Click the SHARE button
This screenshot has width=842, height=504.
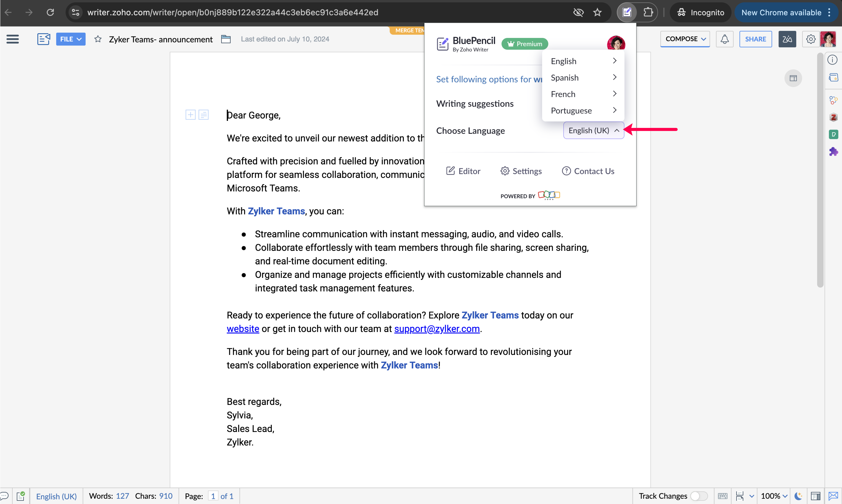click(x=755, y=39)
